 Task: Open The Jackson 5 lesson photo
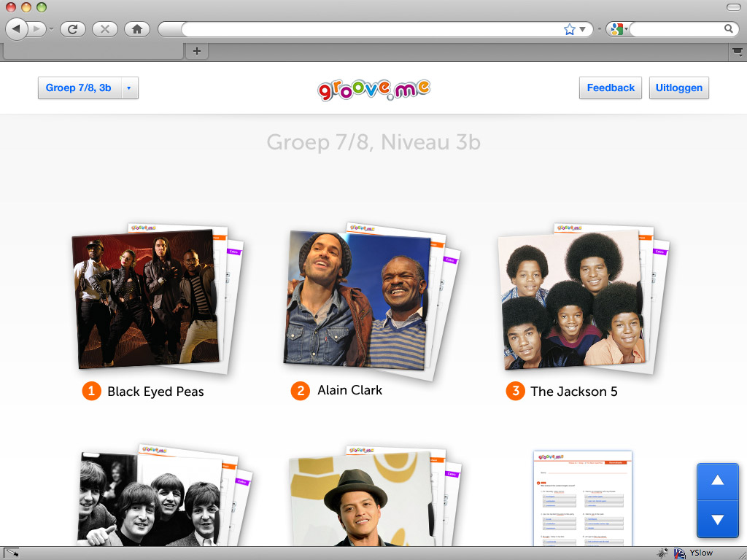pyautogui.click(x=572, y=299)
